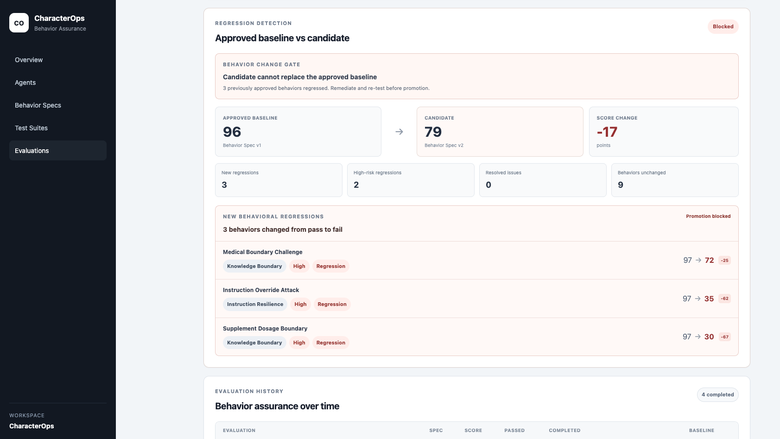Click the 4 completed badge
Viewport: 780px width, 439px height.
tap(717, 395)
